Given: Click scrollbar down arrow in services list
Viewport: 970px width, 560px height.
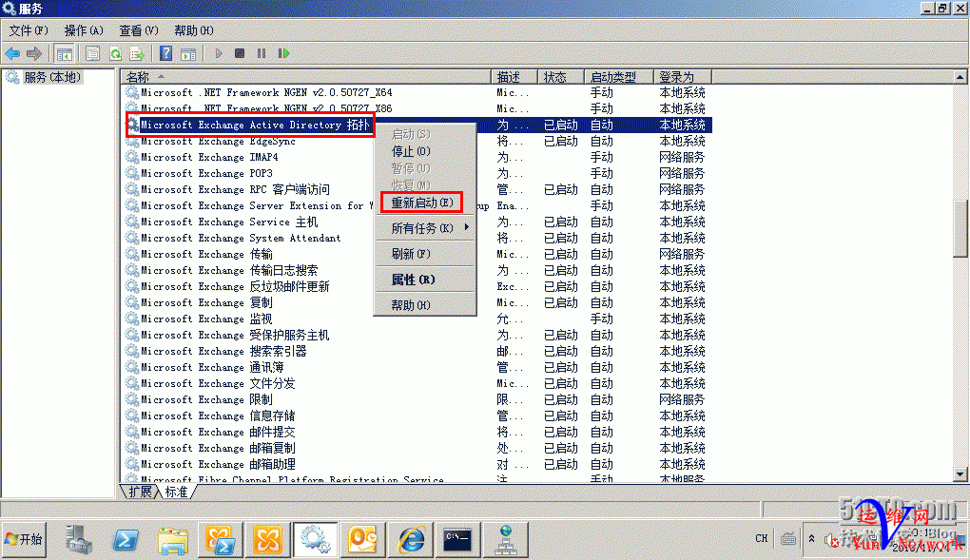Looking at the screenshot, I should click(x=960, y=474).
